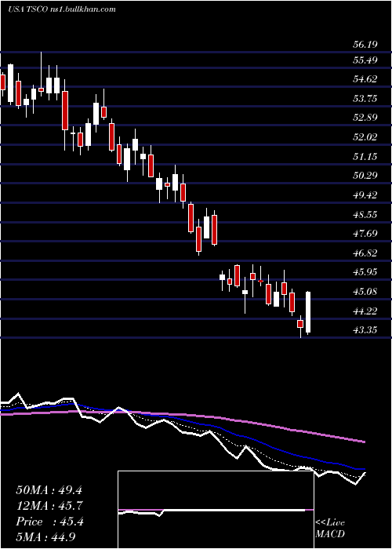Click the 52.89 price level label
392x549 pixels.
click(x=365, y=118)
